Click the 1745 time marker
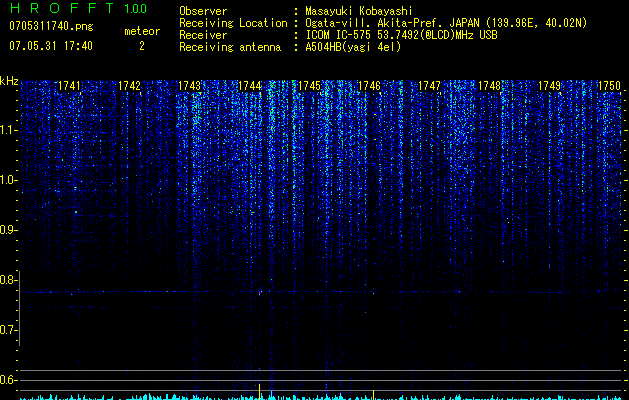 pyautogui.click(x=310, y=86)
